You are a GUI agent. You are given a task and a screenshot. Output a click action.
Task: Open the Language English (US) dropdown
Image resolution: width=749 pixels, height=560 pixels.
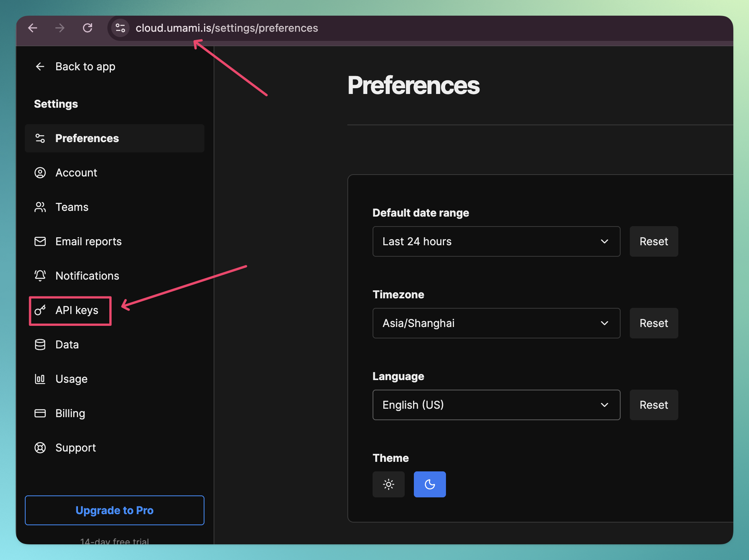(x=496, y=405)
